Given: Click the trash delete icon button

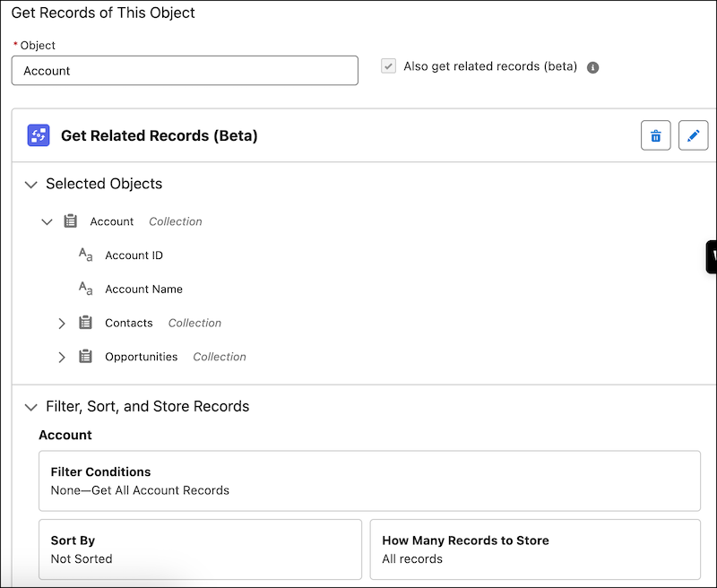Looking at the screenshot, I should point(656,135).
